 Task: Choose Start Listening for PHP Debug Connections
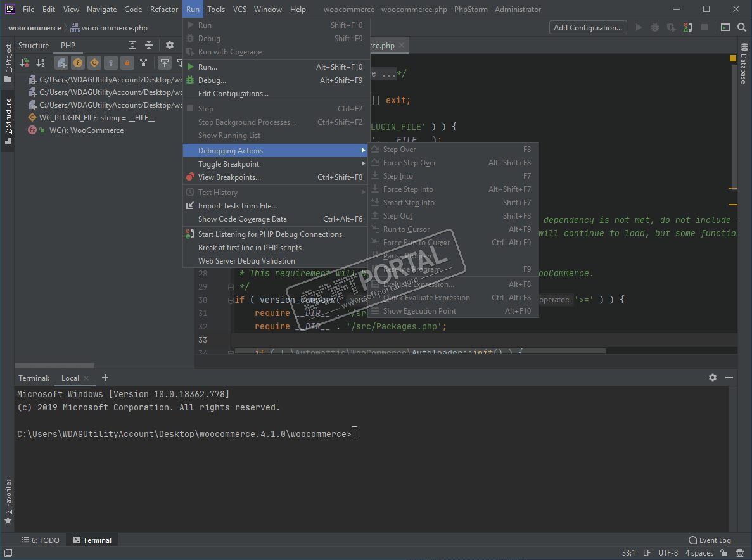pyautogui.click(x=275, y=234)
